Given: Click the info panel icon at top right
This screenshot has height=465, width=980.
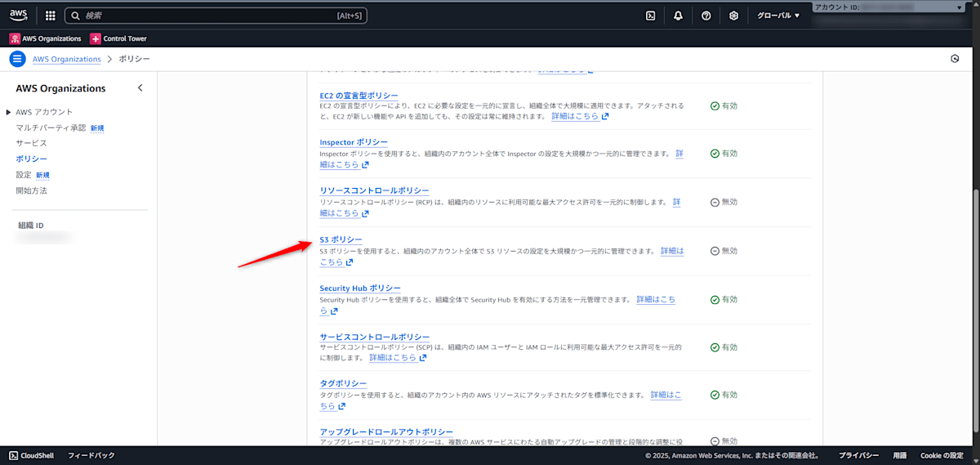Looking at the screenshot, I should pyautogui.click(x=955, y=59).
